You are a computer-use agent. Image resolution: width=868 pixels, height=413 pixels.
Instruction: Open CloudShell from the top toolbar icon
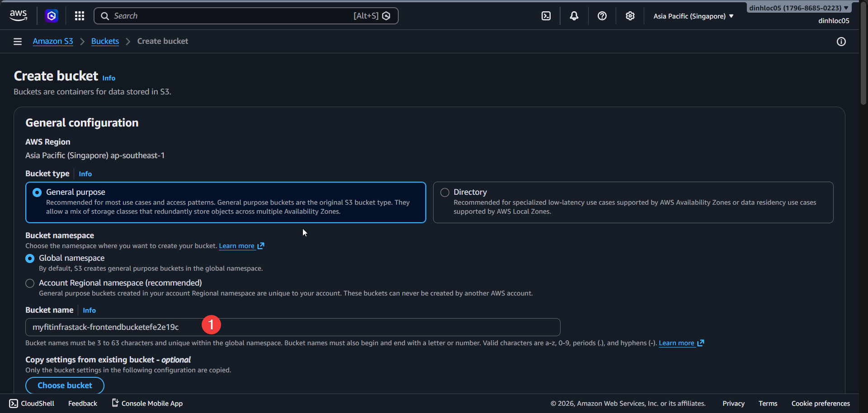click(x=546, y=15)
